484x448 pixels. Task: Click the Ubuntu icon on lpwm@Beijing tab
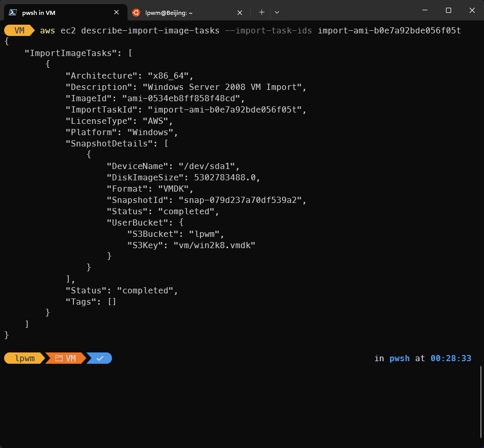point(136,12)
